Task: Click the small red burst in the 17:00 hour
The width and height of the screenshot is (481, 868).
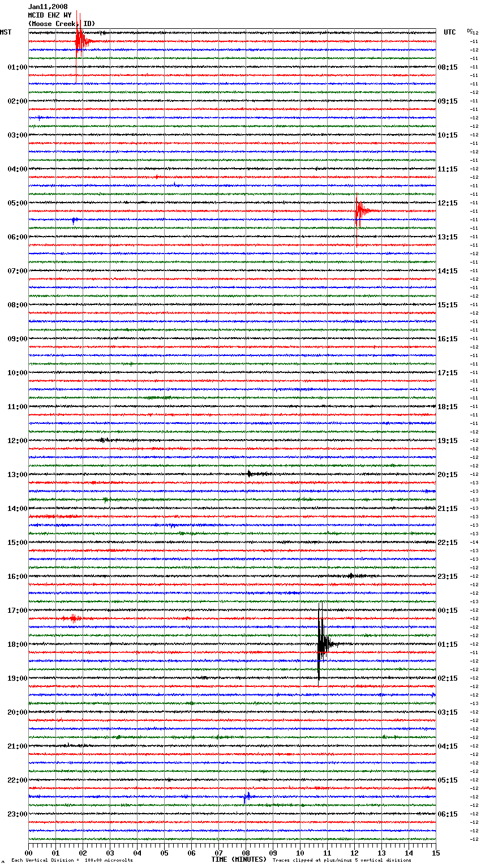Action: [74, 618]
